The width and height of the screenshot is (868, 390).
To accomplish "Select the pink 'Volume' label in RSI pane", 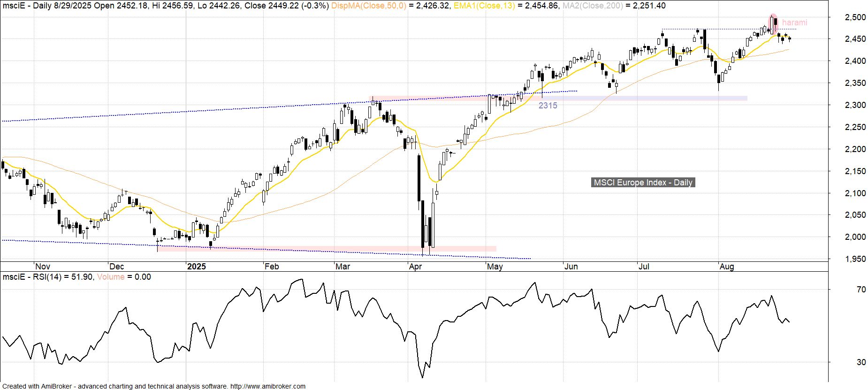I will tap(111, 277).
